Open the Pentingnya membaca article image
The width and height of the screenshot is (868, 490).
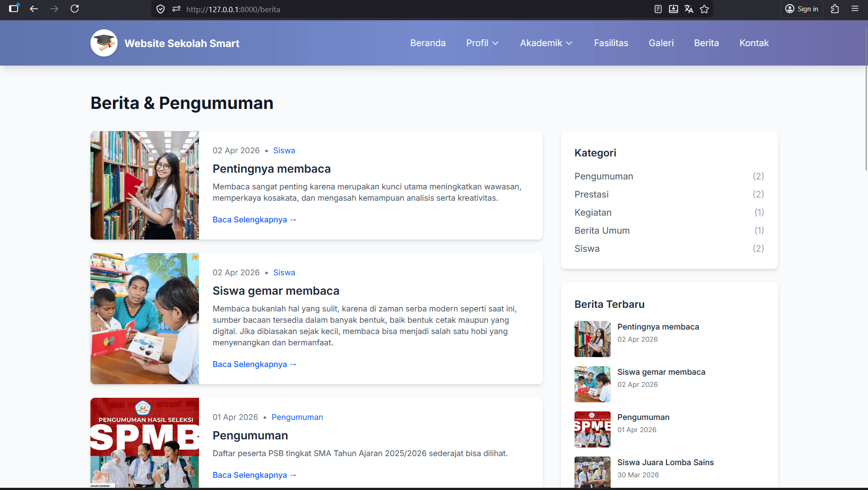(x=145, y=185)
